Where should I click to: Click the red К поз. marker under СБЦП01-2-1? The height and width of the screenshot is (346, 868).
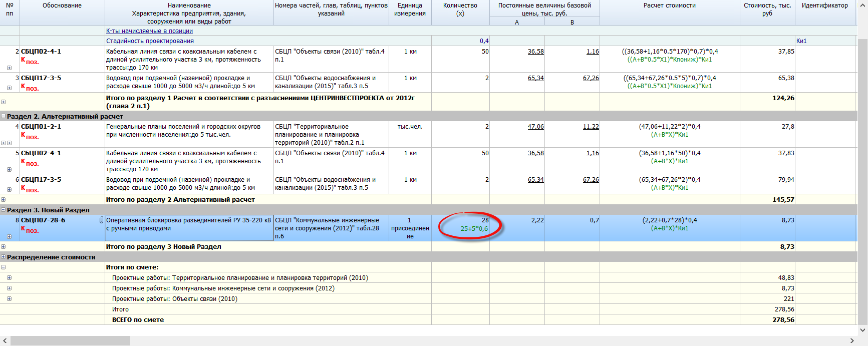[30, 136]
